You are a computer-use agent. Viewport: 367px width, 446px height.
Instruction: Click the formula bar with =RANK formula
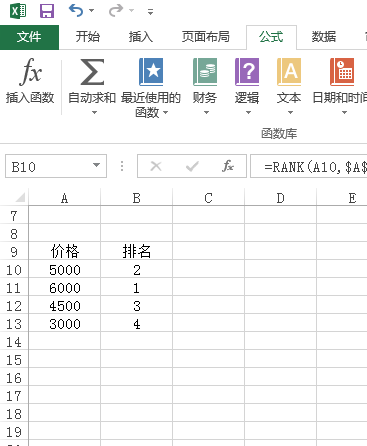click(x=309, y=166)
